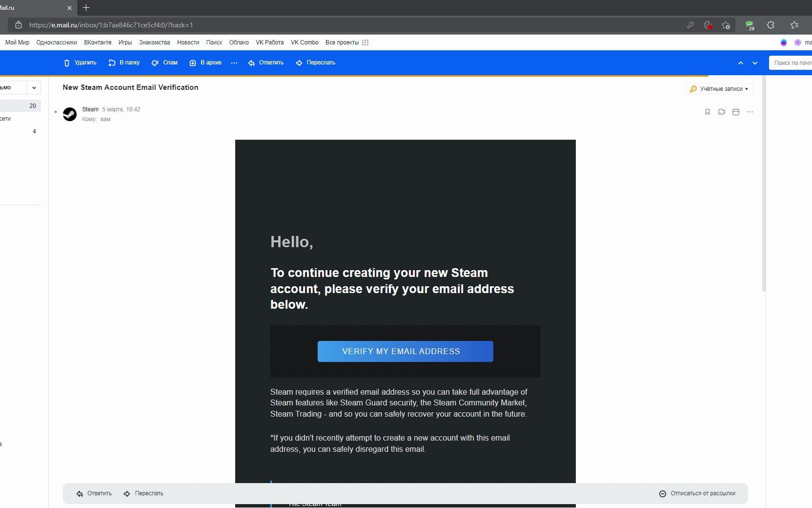The image size is (812, 508).
Task: Click the cookie blocker icon in address bar
Action: point(708,25)
